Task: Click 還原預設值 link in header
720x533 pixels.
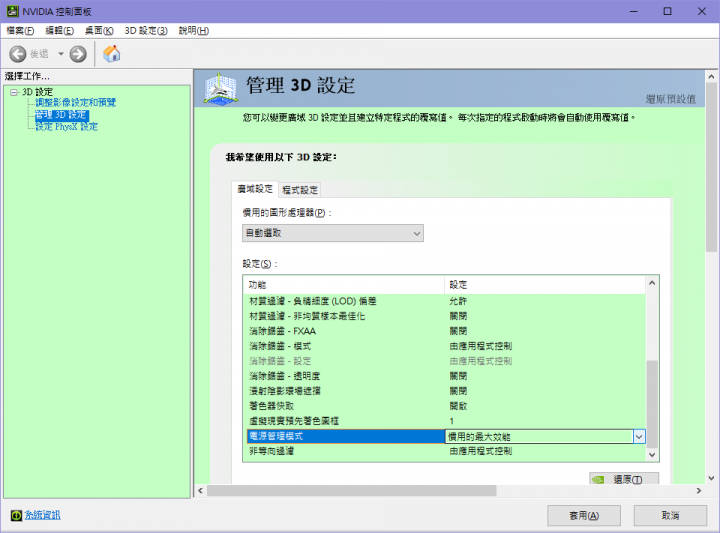Action: [670, 99]
